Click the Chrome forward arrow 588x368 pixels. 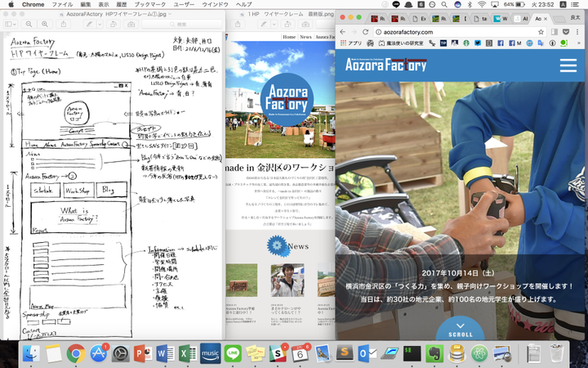354,32
